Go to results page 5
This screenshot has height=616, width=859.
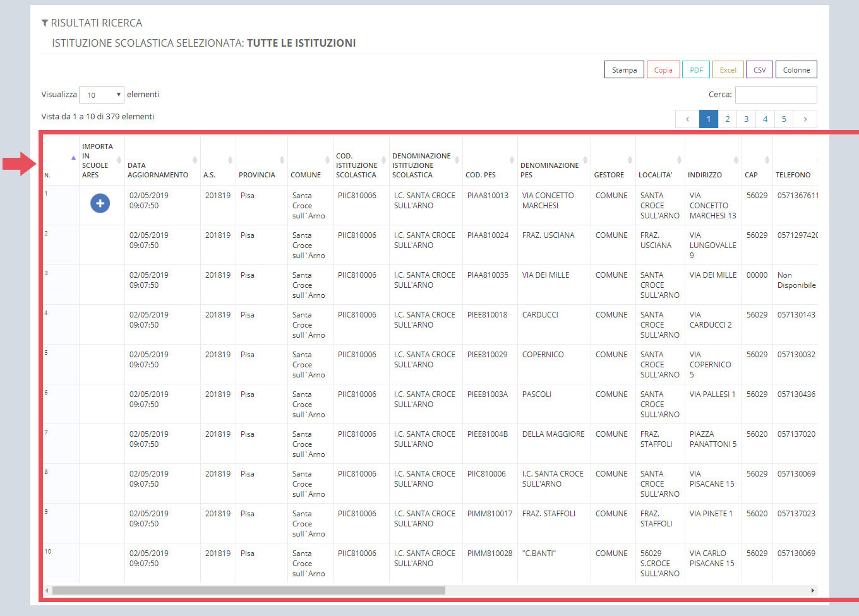click(784, 119)
